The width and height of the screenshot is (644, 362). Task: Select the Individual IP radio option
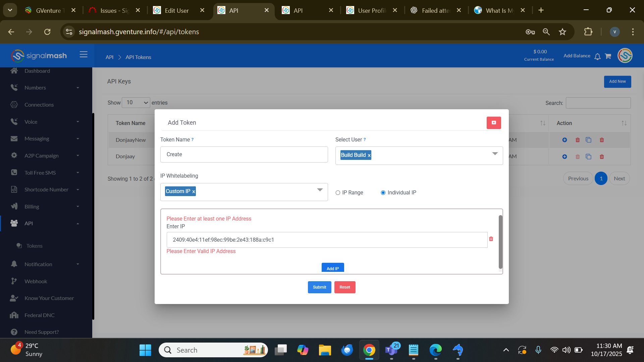[x=383, y=193]
